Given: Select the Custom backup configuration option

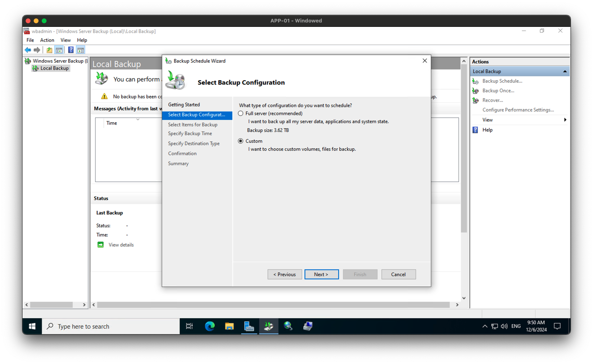Looking at the screenshot, I should click(x=240, y=141).
